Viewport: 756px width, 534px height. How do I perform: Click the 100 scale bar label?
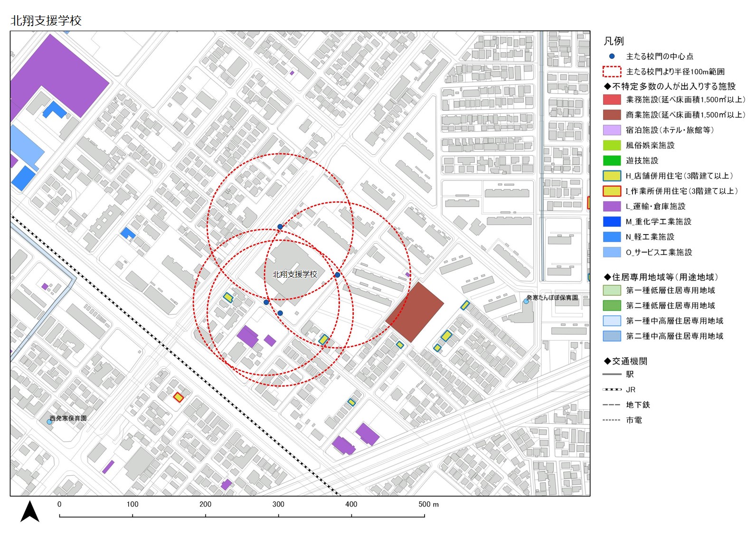[x=132, y=504]
